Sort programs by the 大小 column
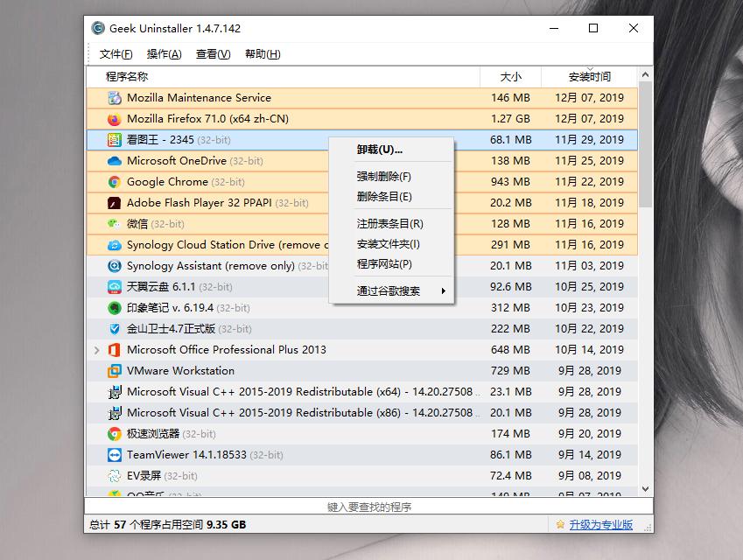Image resolution: width=743 pixels, height=560 pixels. pyautogui.click(x=511, y=76)
